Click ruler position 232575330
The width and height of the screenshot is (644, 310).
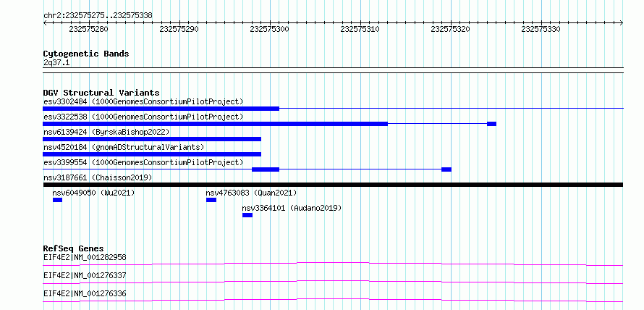pos(541,29)
